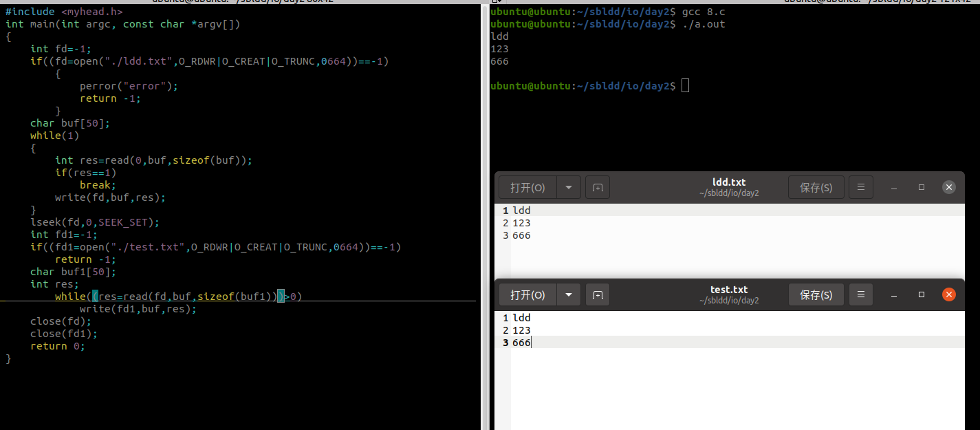Click the new document icon in ldd.txt window

click(x=598, y=188)
